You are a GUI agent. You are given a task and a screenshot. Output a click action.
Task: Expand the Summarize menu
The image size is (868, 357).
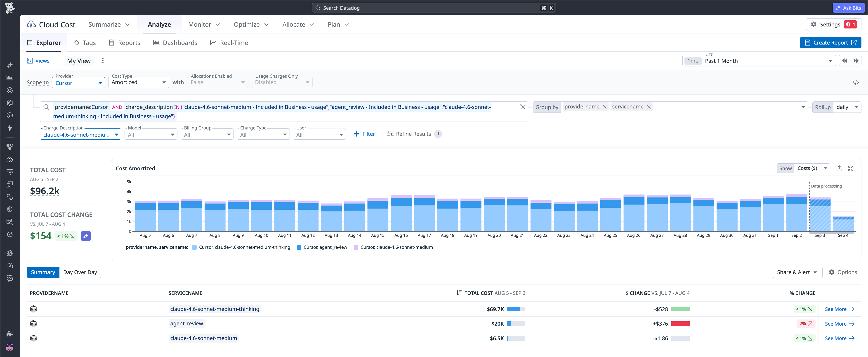pyautogui.click(x=109, y=24)
